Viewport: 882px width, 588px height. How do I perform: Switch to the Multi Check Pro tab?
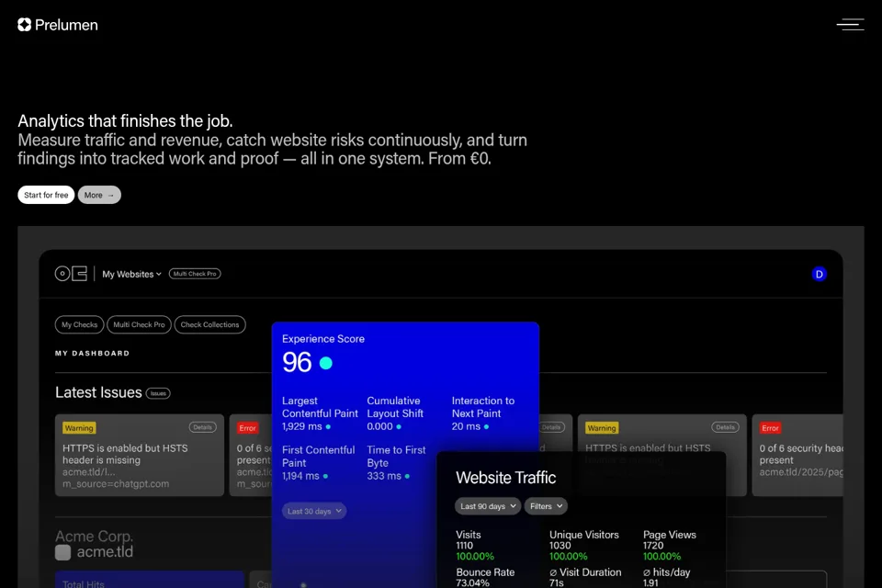(139, 324)
